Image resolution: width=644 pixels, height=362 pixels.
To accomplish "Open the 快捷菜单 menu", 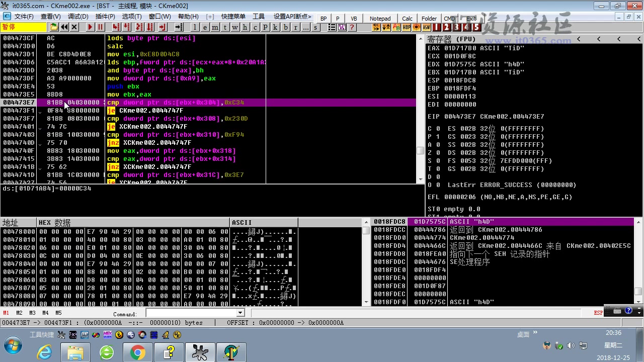I will pyautogui.click(x=233, y=17).
